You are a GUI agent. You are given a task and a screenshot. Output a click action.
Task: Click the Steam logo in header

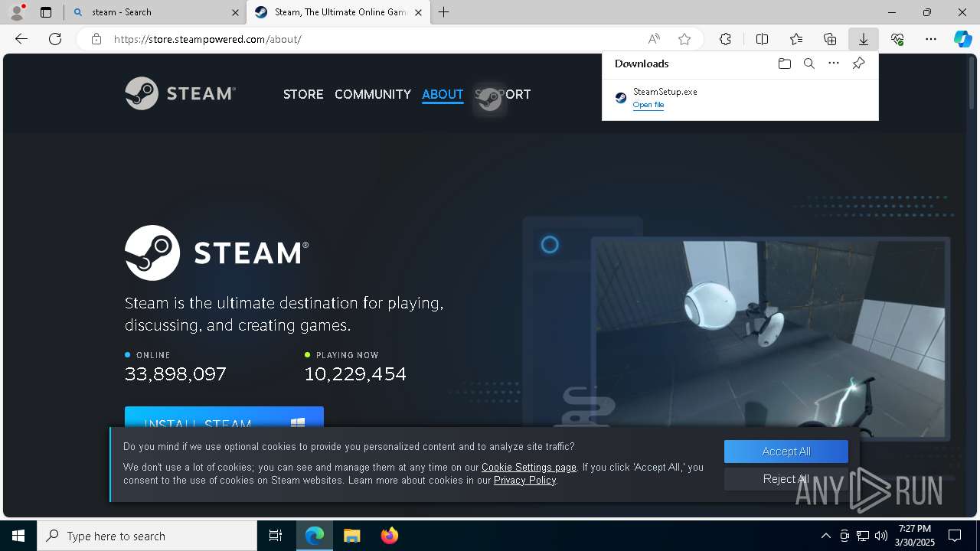point(181,93)
